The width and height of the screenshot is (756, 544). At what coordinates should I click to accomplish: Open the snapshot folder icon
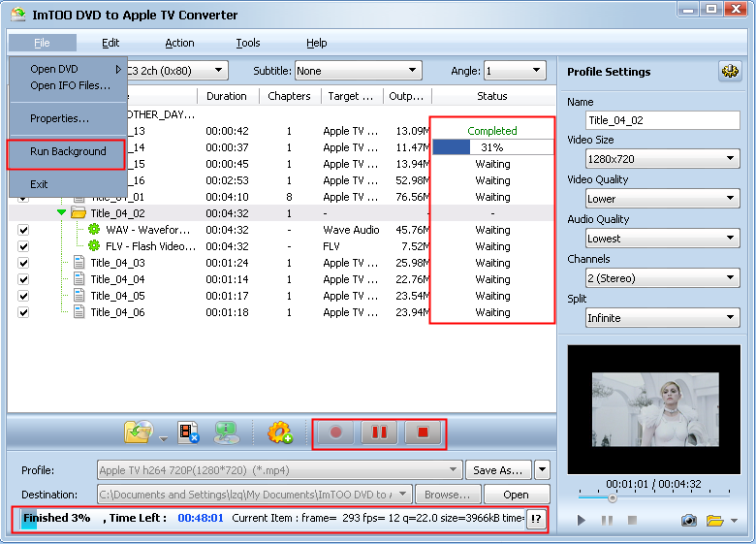[714, 520]
